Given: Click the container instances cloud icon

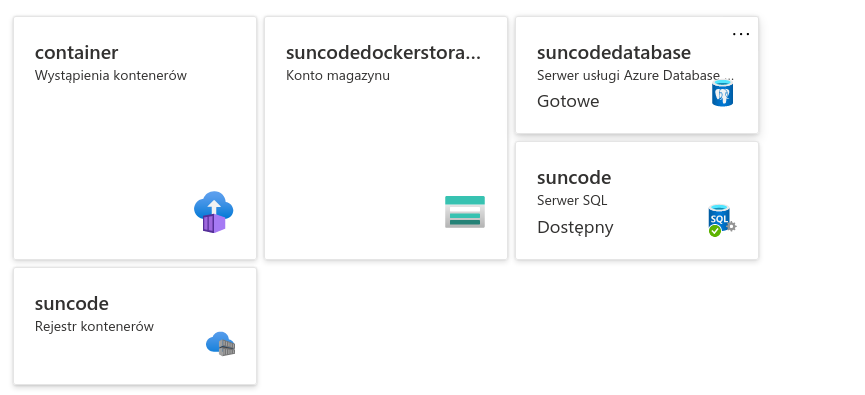Looking at the screenshot, I should point(213,212).
